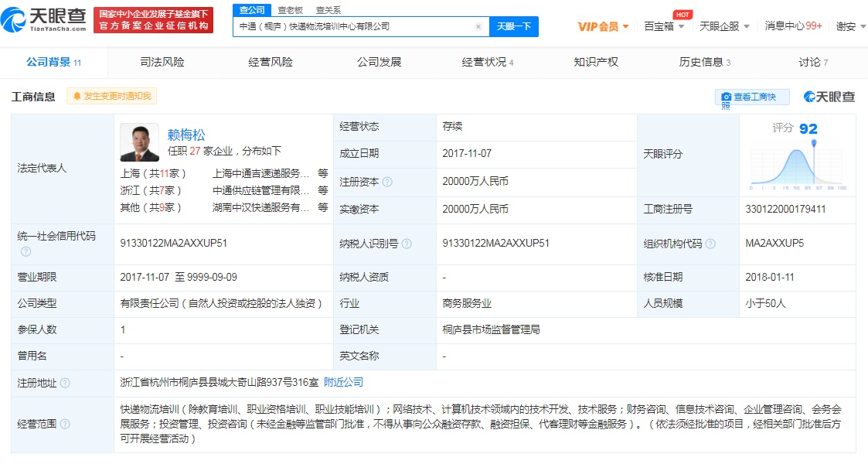Click 等 after 湖南中汉快递服务有
The width and height of the screenshot is (868, 464).
tap(323, 207)
